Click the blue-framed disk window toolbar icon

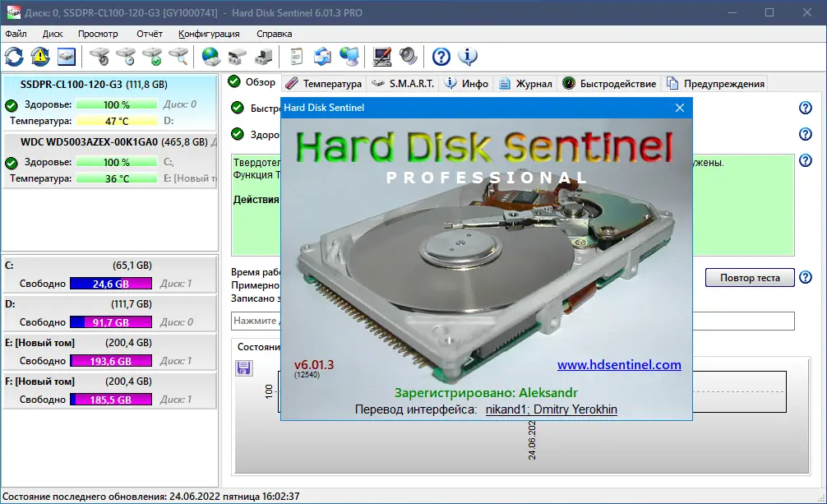click(67, 57)
